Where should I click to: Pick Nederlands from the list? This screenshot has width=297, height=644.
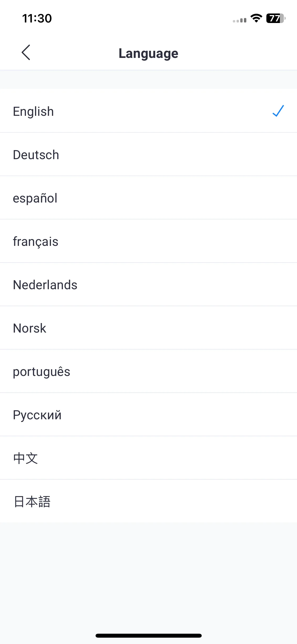click(x=148, y=284)
